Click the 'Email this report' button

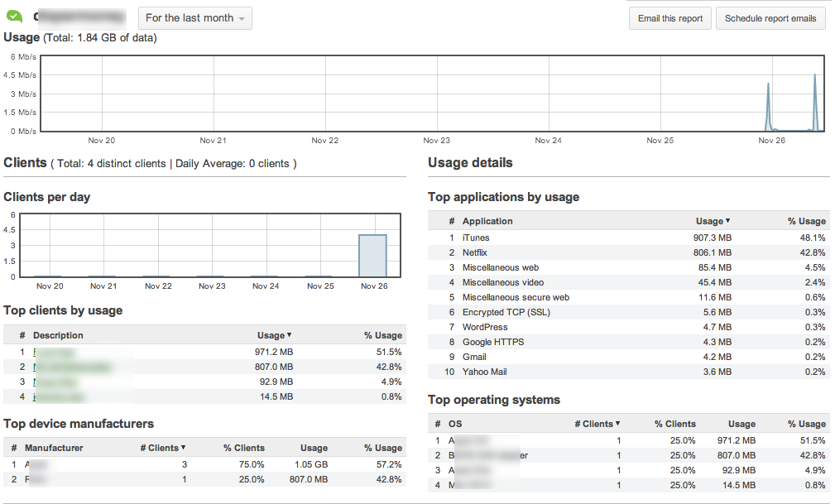pyautogui.click(x=669, y=18)
